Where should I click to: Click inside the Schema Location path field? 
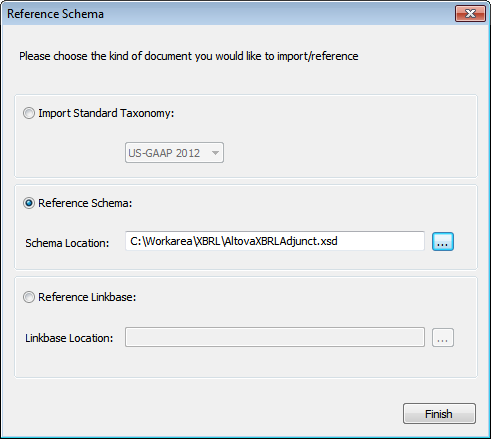275,241
